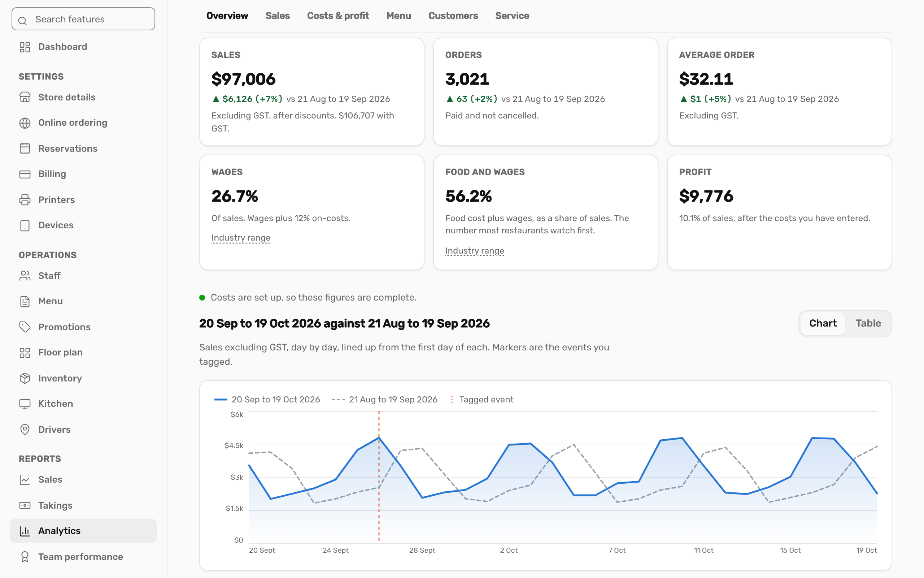Viewport: 924px width, 578px height.
Task: Click Industry range link under Wages
Action: [241, 238]
